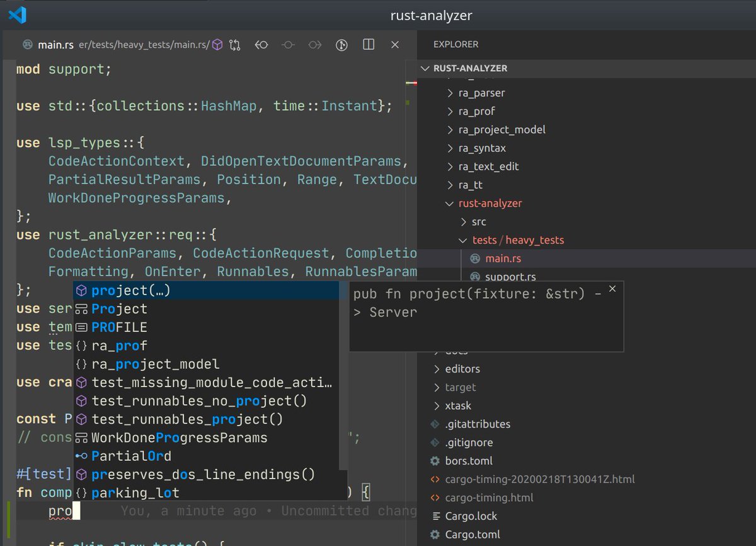Screen dimensions: 756x546
Task: Click the gear icon beside Cargo.toml
Action: (435, 535)
